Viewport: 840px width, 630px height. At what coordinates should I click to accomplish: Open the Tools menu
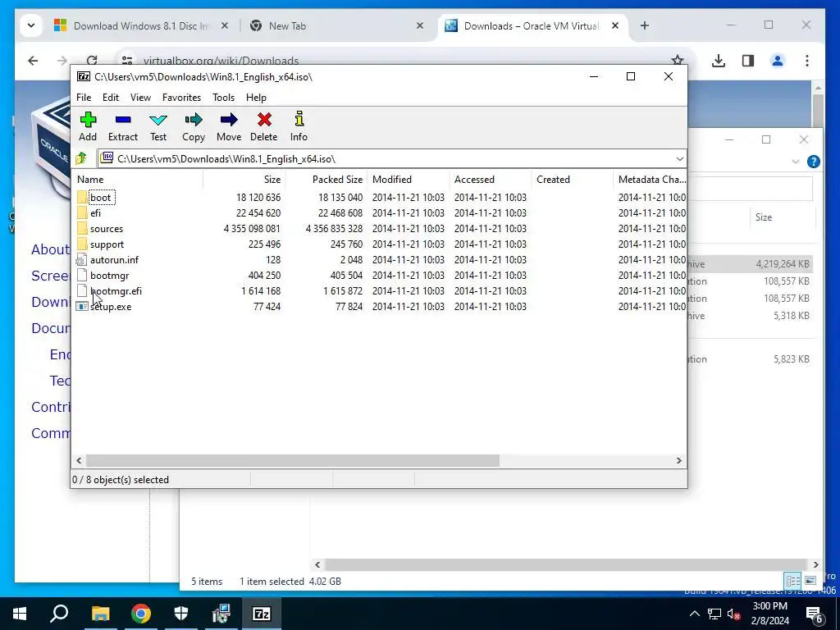pos(223,98)
